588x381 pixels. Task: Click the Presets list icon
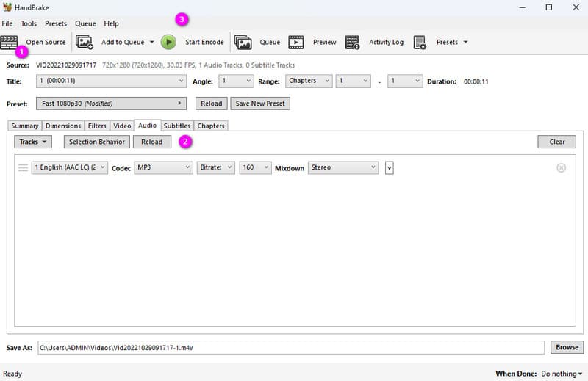[420, 42]
